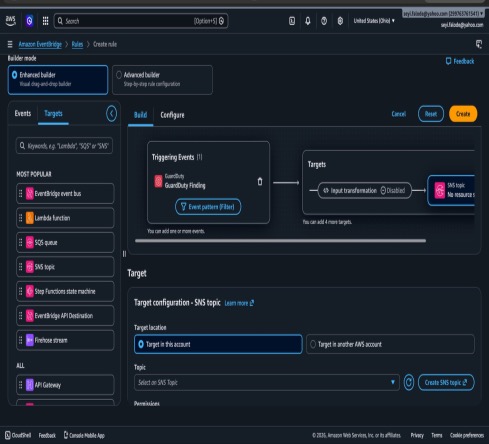Click the resize handle between panels
Viewport: 489px width, 444px height.
(124, 254)
